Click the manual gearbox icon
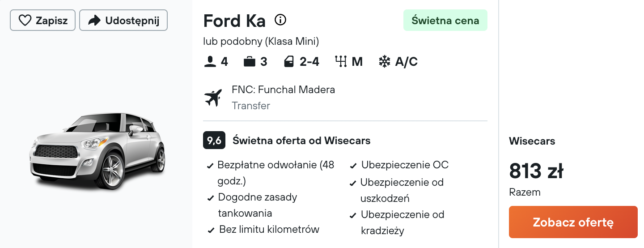This screenshot has height=248, width=644. tap(341, 62)
